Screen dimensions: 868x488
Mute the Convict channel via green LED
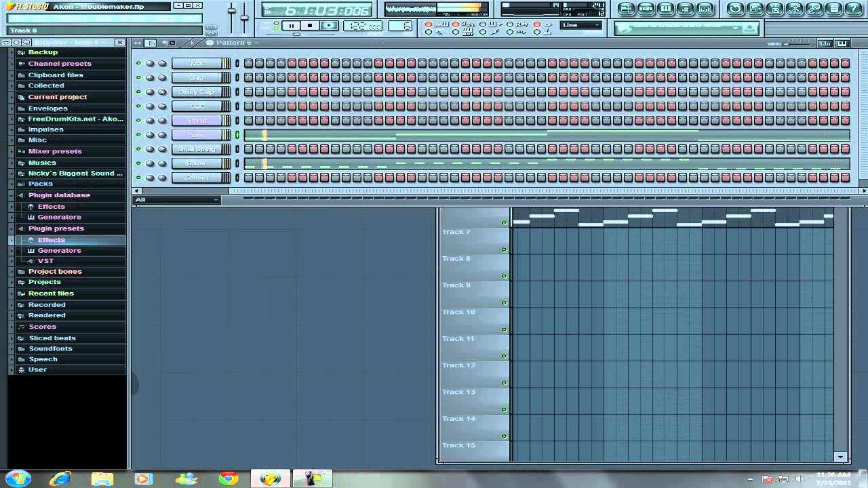coord(138,178)
